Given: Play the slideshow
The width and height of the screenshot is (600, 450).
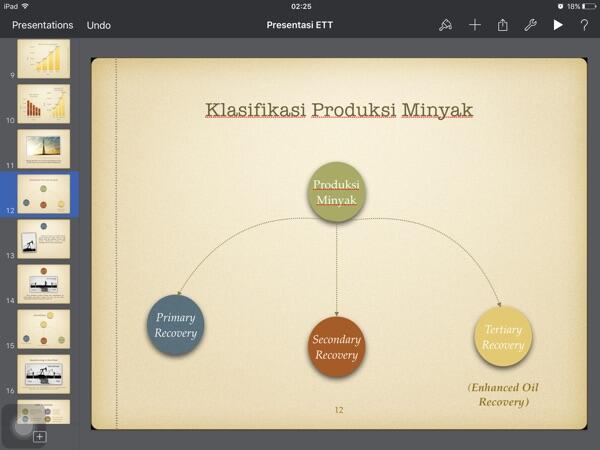Looking at the screenshot, I should click(558, 25).
